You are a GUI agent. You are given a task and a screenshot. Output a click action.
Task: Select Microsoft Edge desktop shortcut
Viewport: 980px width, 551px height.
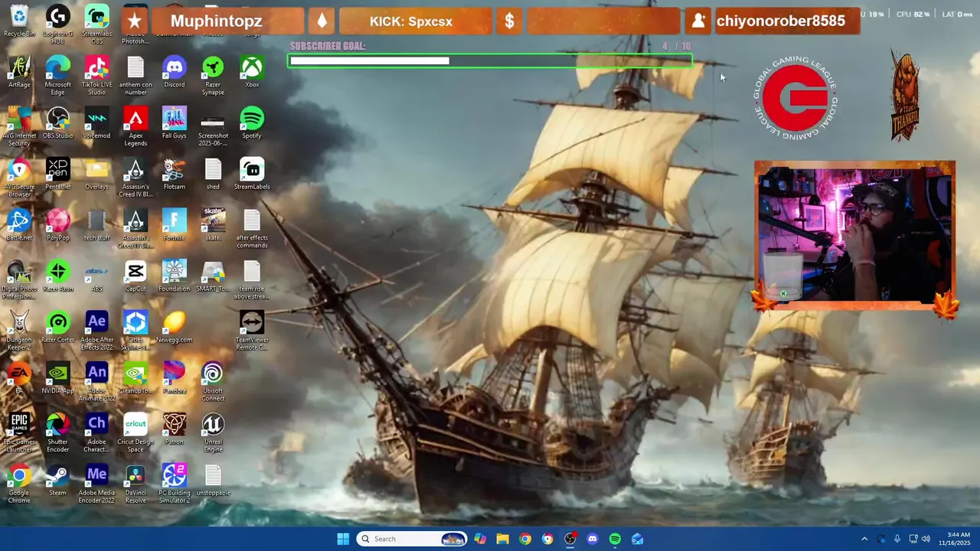click(58, 75)
